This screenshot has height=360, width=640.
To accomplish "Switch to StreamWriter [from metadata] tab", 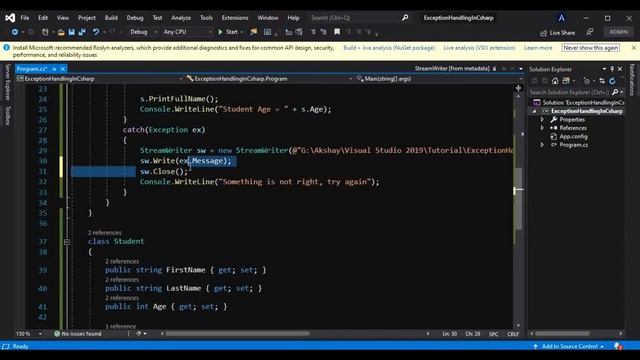I will (452, 69).
